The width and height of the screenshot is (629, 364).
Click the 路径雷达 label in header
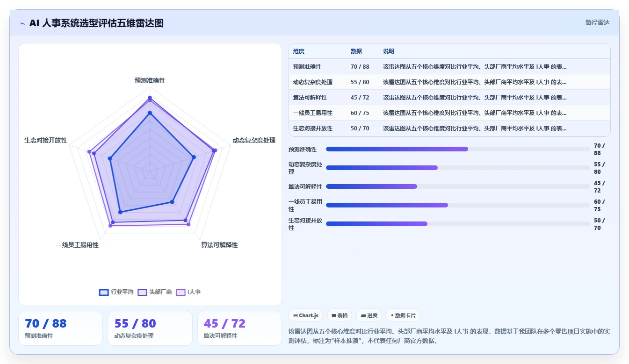[x=598, y=22]
